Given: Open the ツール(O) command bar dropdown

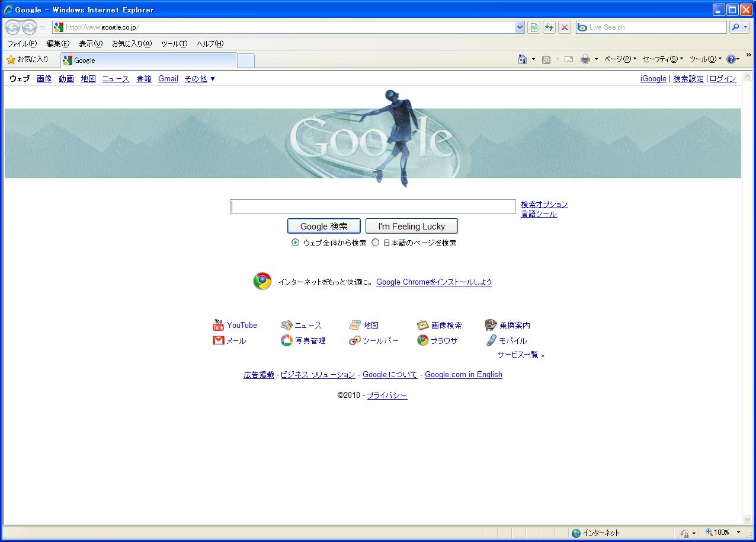Looking at the screenshot, I should point(706,59).
